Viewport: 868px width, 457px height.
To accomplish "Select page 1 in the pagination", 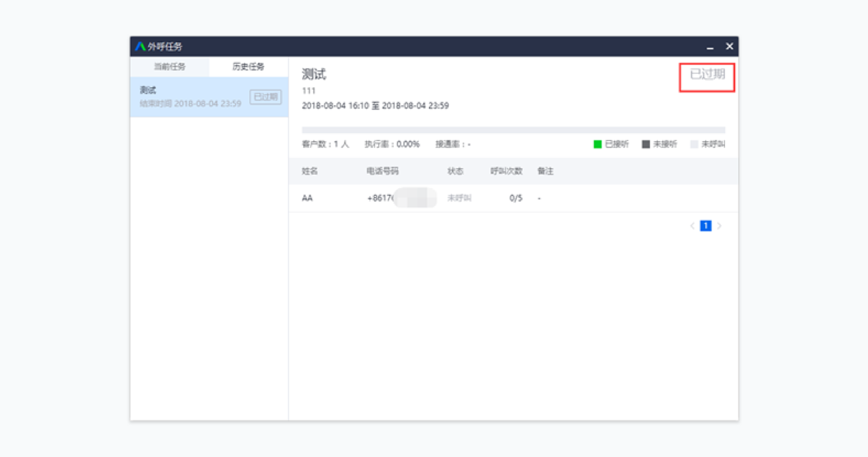I will (x=706, y=226).
